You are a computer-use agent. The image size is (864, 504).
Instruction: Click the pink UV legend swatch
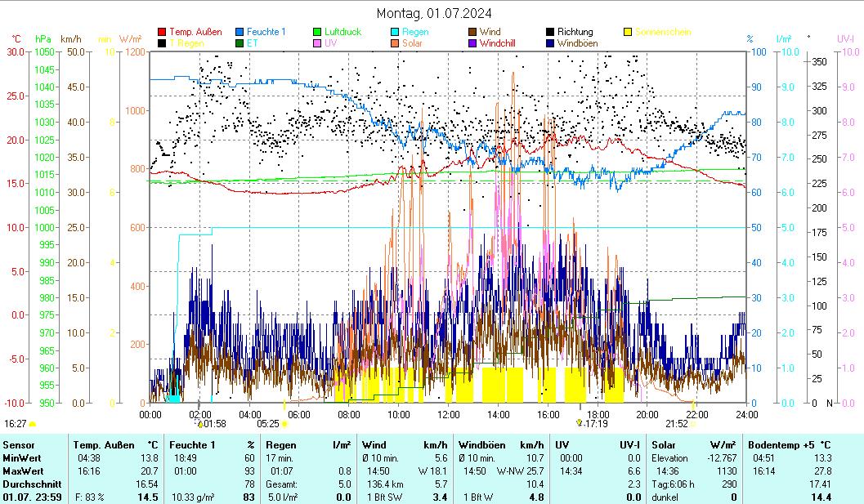pyautogui.click(x=317, y=43)
